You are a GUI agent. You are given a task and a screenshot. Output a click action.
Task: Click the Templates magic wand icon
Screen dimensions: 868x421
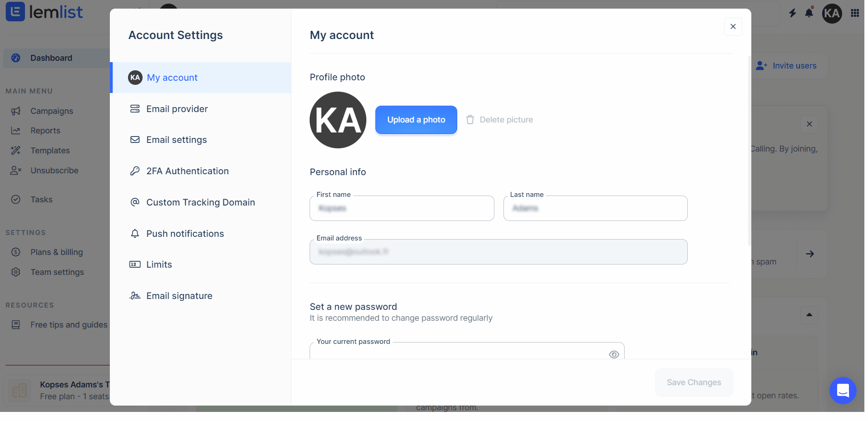[x=16, y=151]
